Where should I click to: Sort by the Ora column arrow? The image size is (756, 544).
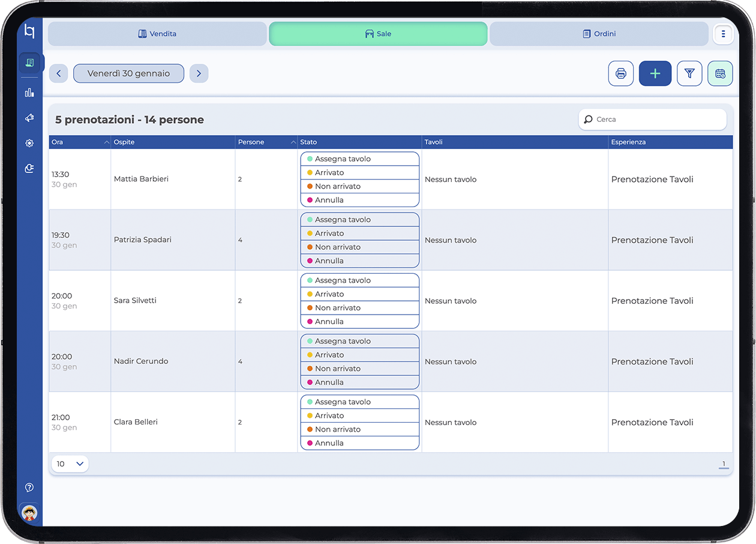click(x=107, y=142)
